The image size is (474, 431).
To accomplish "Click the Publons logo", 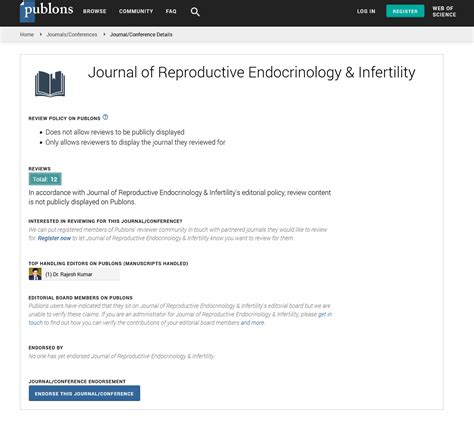I will pyautogui.click(x=46, y=11).
